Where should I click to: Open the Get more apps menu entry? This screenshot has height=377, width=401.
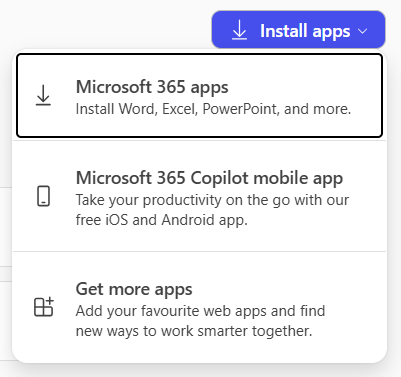[199, 307]
